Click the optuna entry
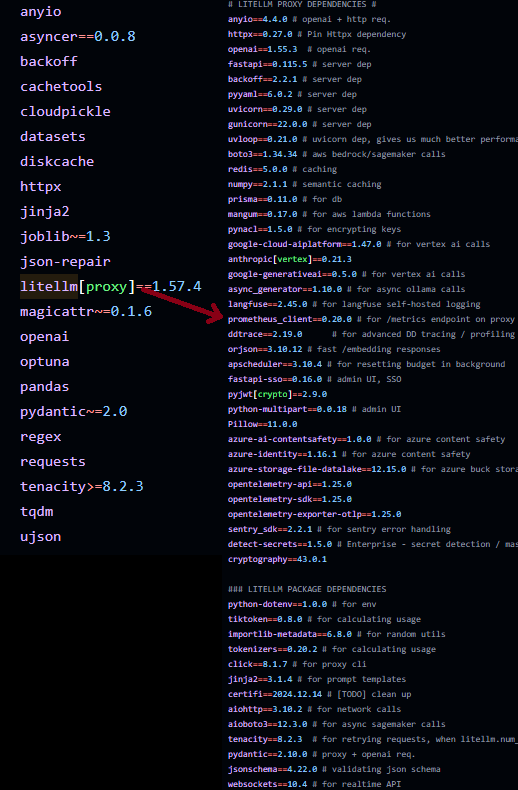518x790 pixels. [45, 361]
